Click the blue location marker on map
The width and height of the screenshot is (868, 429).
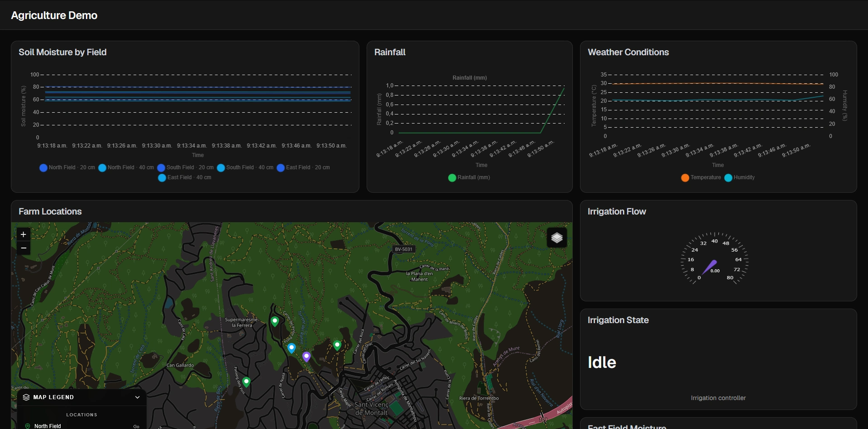tap(292, 348)
